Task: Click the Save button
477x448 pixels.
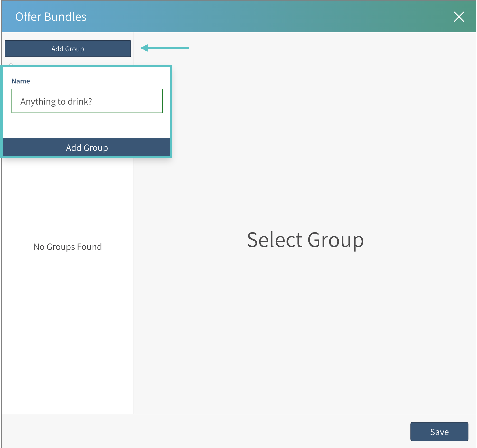Action: point(439,432)
